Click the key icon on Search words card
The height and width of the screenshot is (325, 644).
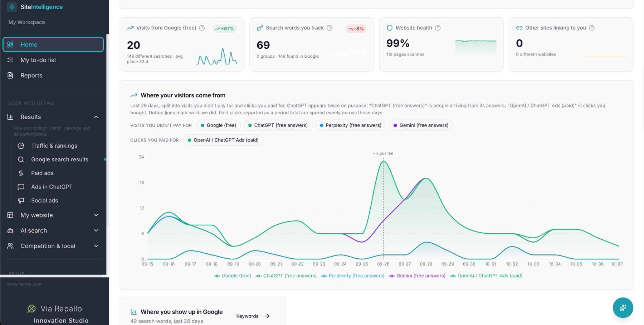pos(260,28)
